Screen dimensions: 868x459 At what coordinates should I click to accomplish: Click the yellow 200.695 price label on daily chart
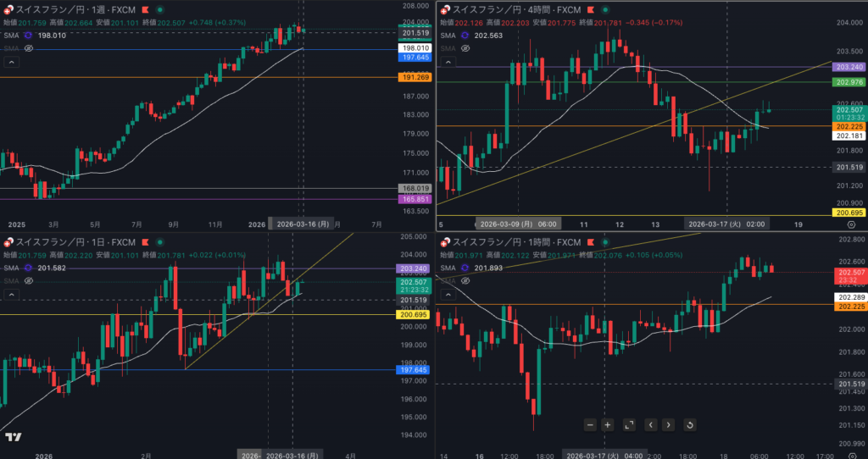point(414,314)
